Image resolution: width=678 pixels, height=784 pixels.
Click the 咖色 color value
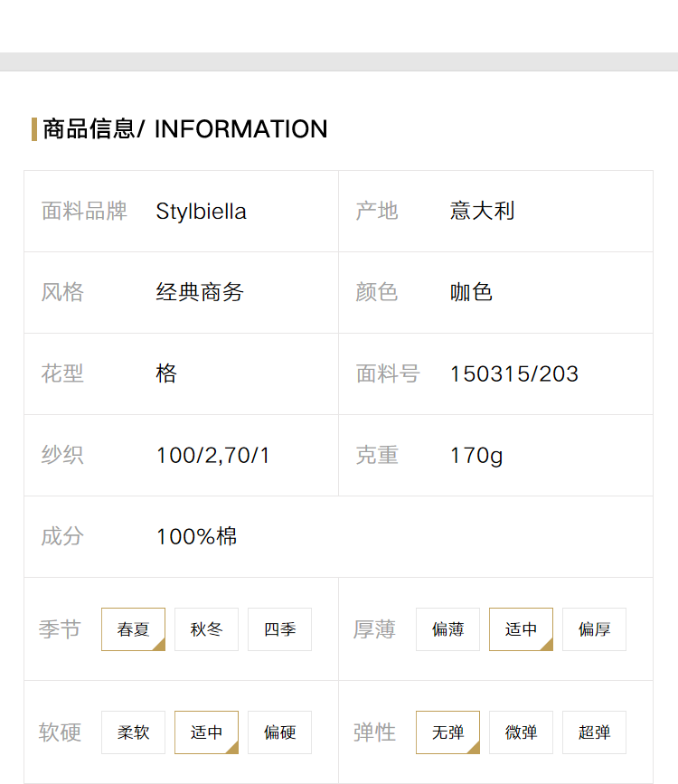click(x=471, y=292)
